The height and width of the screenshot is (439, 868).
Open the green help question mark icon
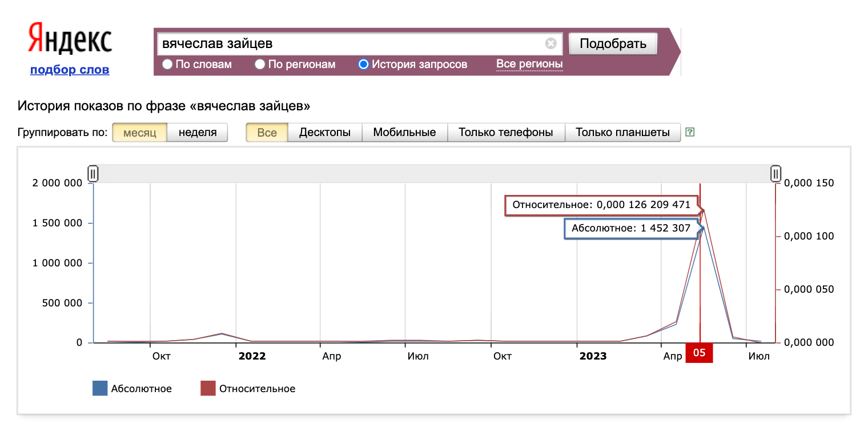pos(690,132)
